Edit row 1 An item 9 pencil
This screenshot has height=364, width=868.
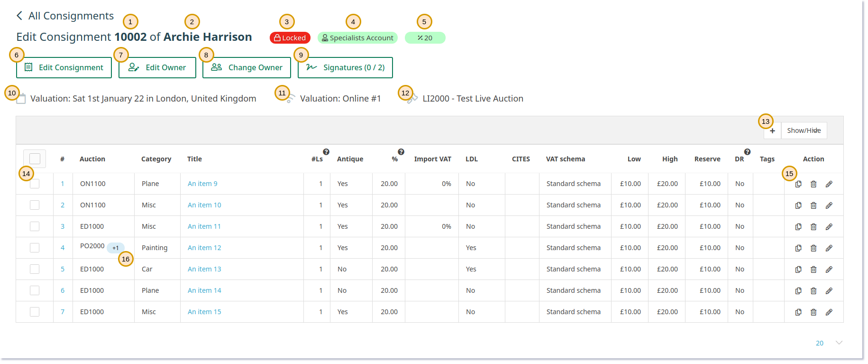pos(829,184)
